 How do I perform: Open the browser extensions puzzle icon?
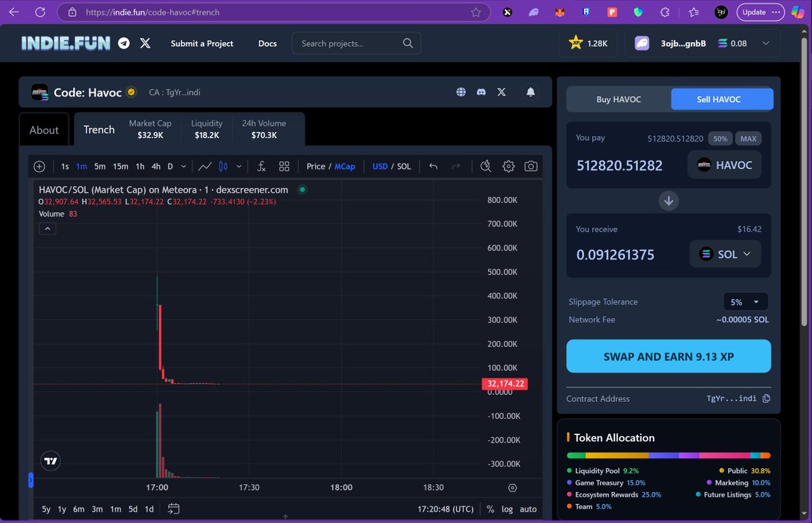(x=665, y=12)
